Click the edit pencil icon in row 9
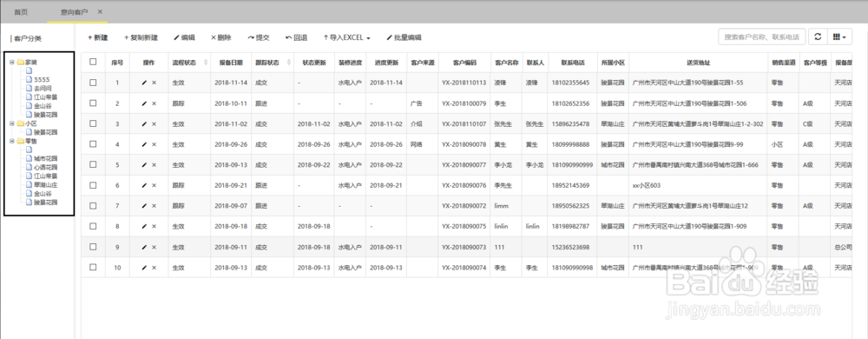 coord(144,247)
